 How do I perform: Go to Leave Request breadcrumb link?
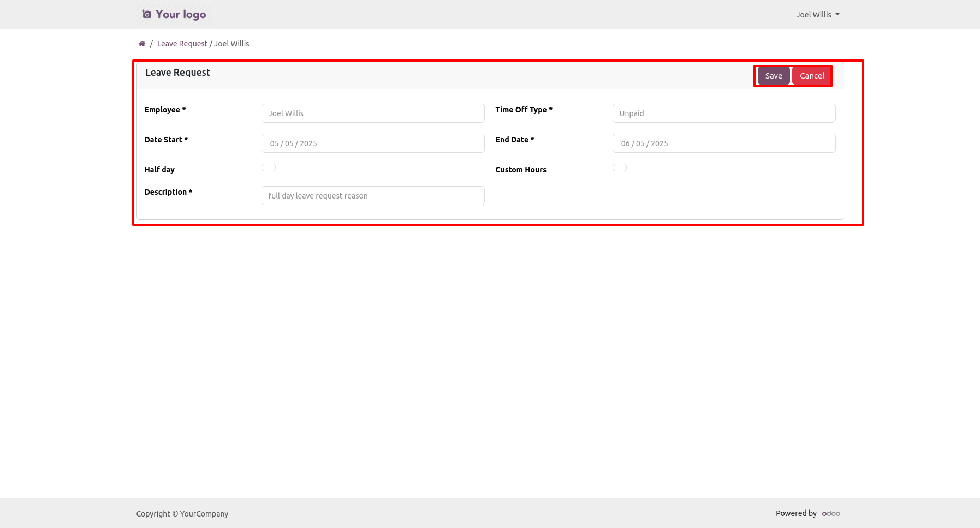coord(182,44)
